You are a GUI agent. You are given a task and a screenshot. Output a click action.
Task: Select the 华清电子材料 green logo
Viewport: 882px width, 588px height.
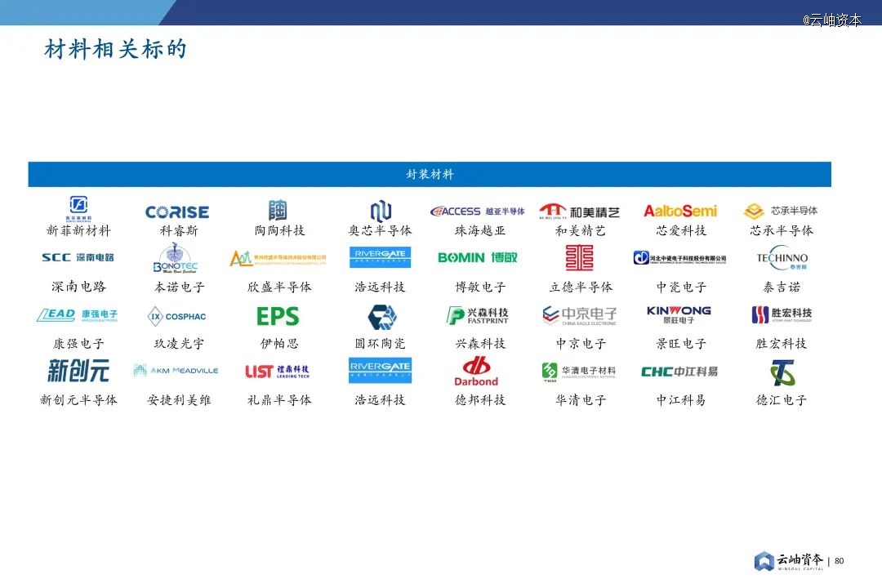coord(579,372)
